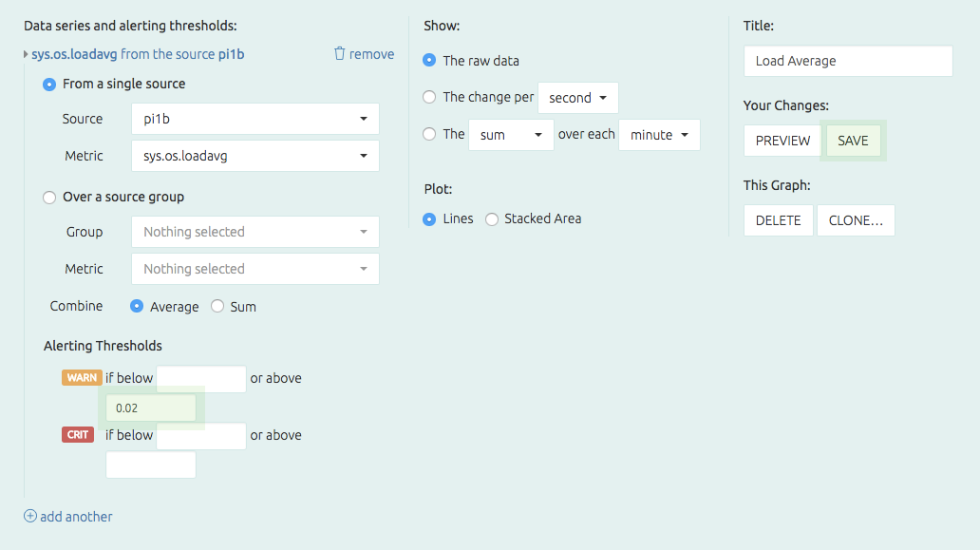Open the 'minute' interval dropdown
The width and height of the screenshot is (980, 550).
659,135
